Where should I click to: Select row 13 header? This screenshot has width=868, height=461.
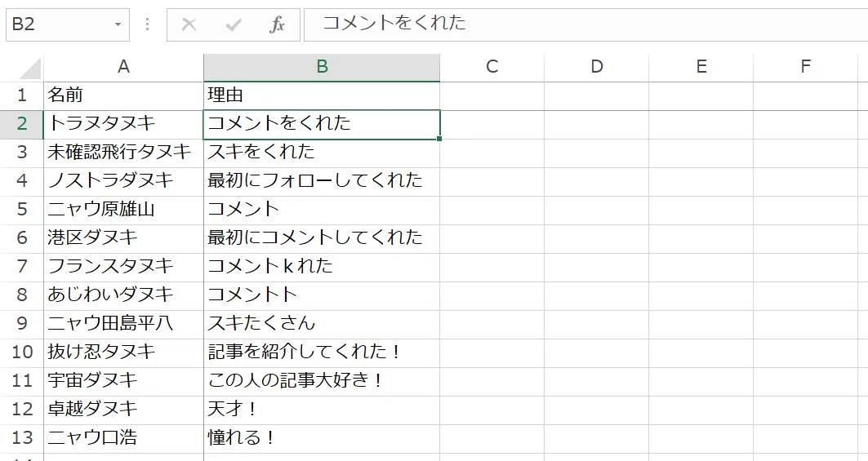21,438
